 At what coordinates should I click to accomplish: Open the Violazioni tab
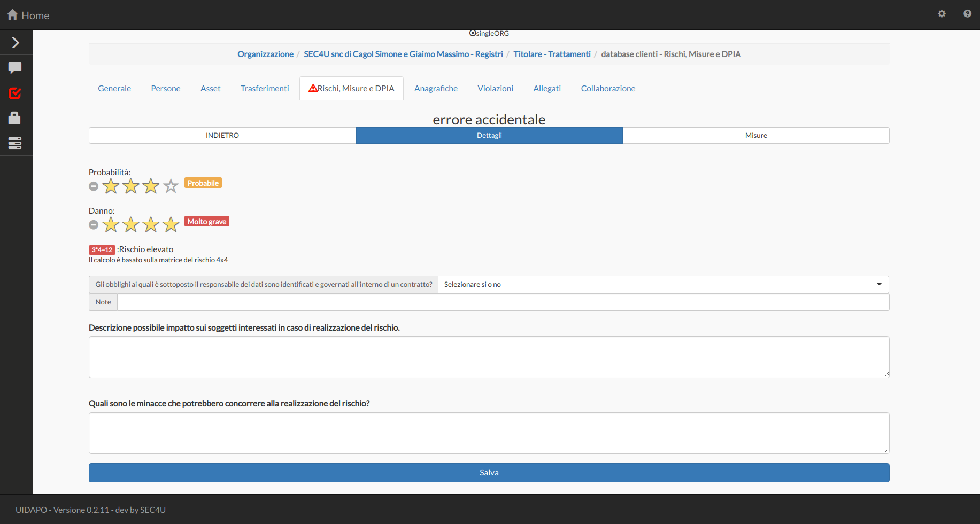click(495, 89)
